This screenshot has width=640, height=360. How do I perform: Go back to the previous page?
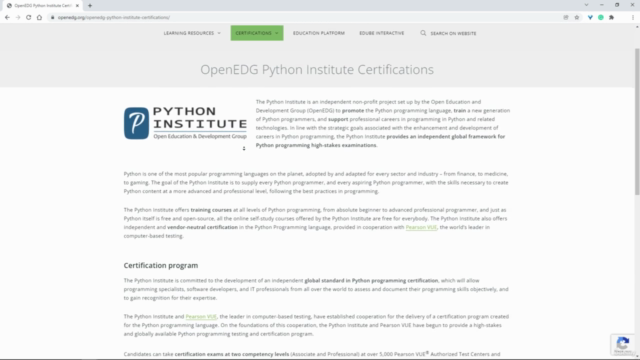(x=7, y=18)
